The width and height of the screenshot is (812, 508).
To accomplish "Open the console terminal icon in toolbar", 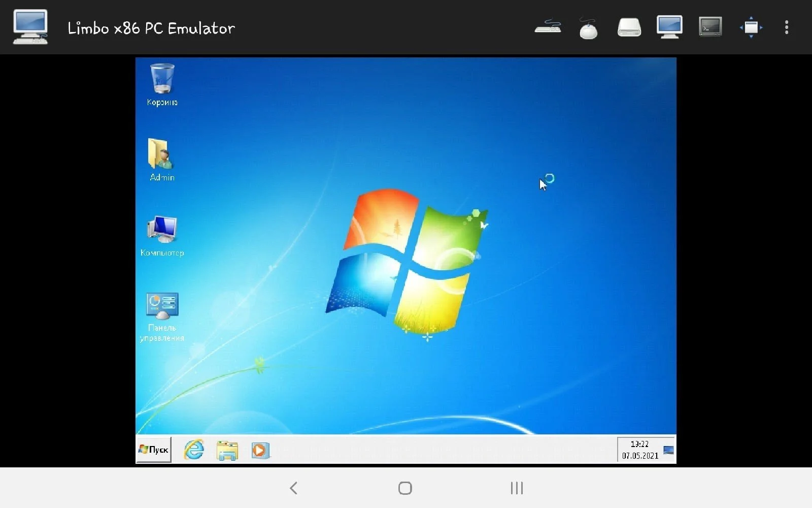I will tap(710, 27).
